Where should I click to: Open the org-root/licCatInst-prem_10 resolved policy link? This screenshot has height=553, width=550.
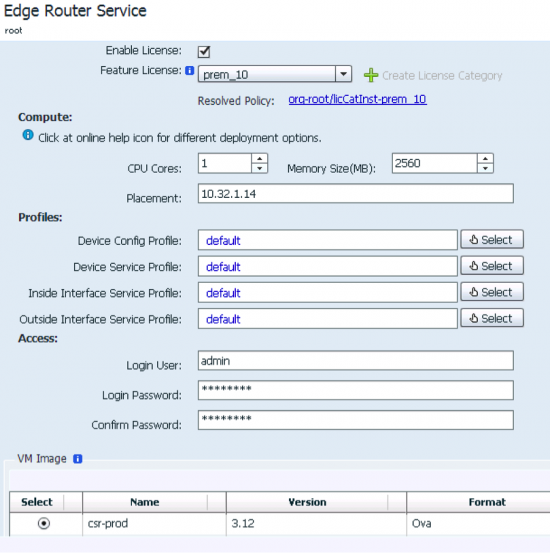click(x=357, y=99)
